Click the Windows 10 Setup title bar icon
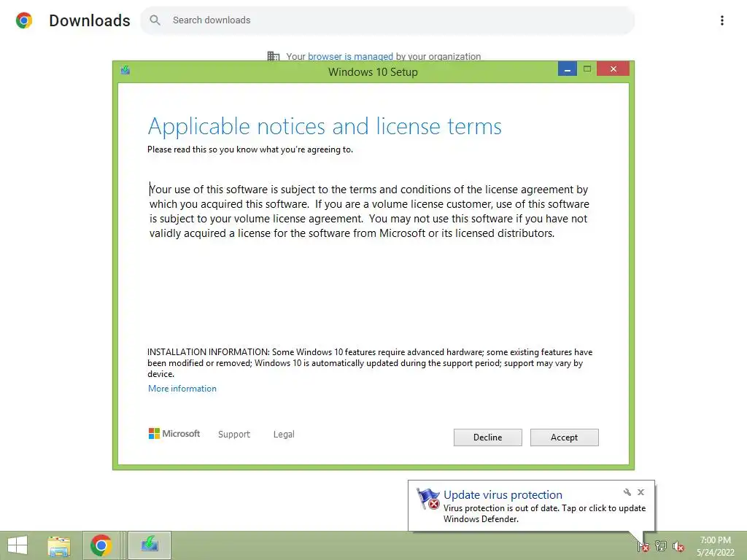The height and width of the screenshot is (560, 747). tap(125, 71)
